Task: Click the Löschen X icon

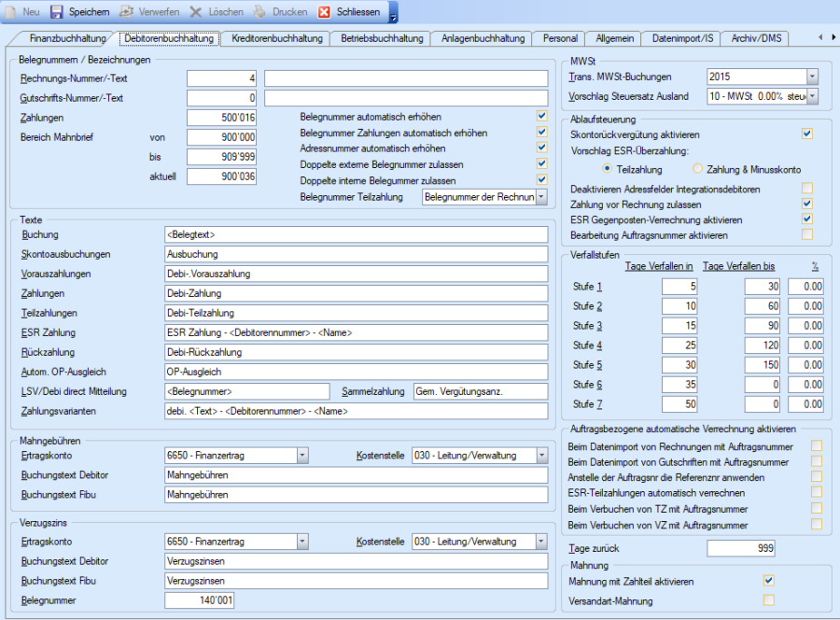Action: tap(196, 12)
